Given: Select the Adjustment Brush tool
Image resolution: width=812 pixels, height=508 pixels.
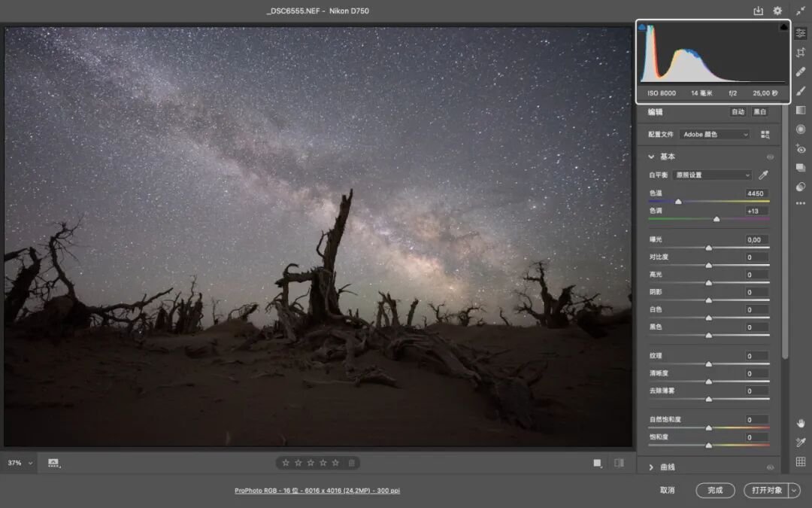Looking at the screenshot, I should click(801, 91).
